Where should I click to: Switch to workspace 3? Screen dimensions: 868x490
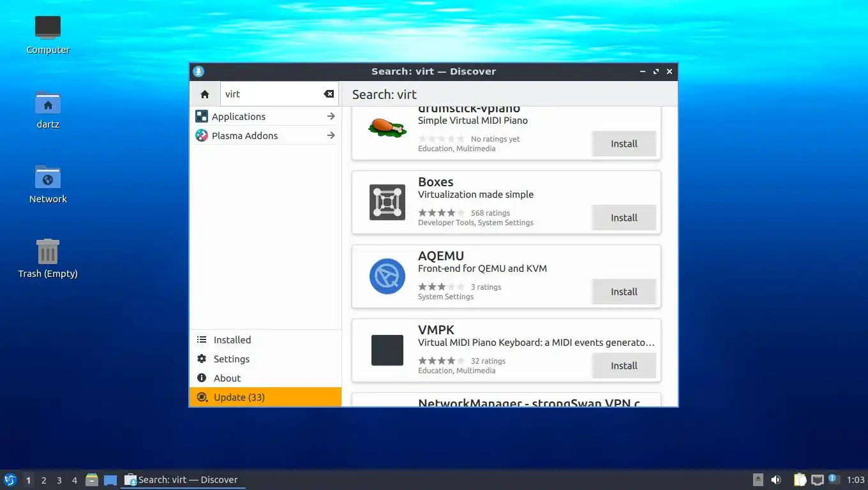click(59, 480)
